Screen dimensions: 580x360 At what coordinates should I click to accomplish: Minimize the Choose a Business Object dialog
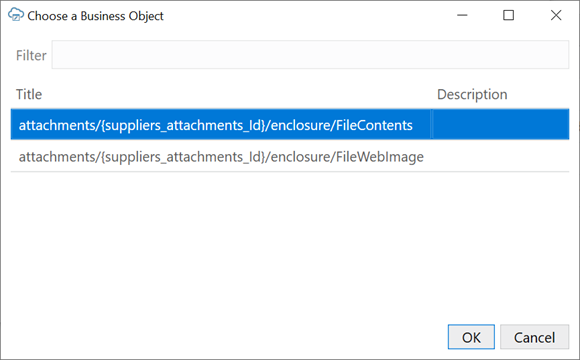(x=462, y=15)
